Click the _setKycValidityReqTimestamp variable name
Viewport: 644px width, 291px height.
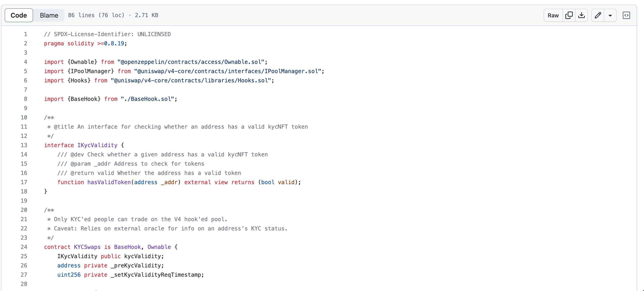tap(156, 275)
